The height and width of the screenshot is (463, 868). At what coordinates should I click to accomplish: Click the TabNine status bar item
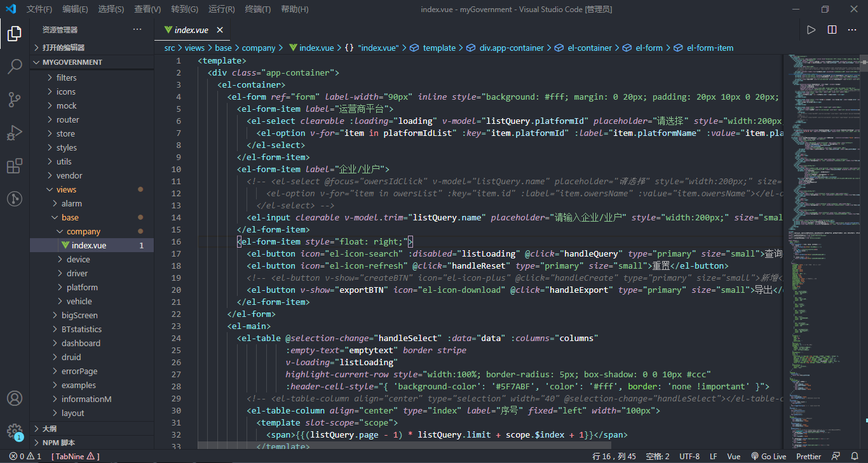[76, 456]
